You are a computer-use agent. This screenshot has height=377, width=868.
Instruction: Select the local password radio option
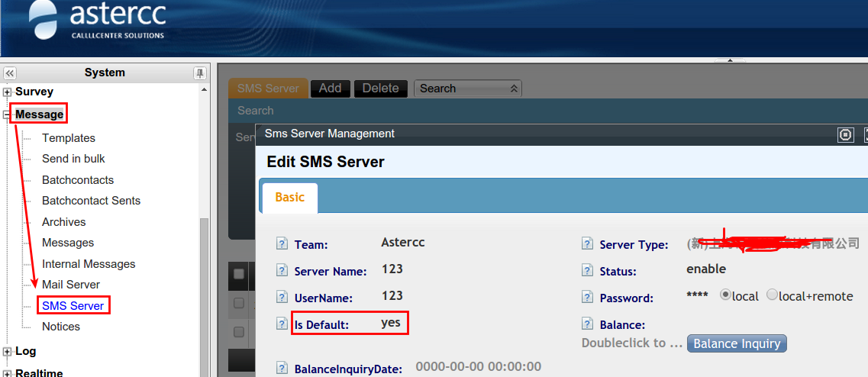[x=725, y=295]
